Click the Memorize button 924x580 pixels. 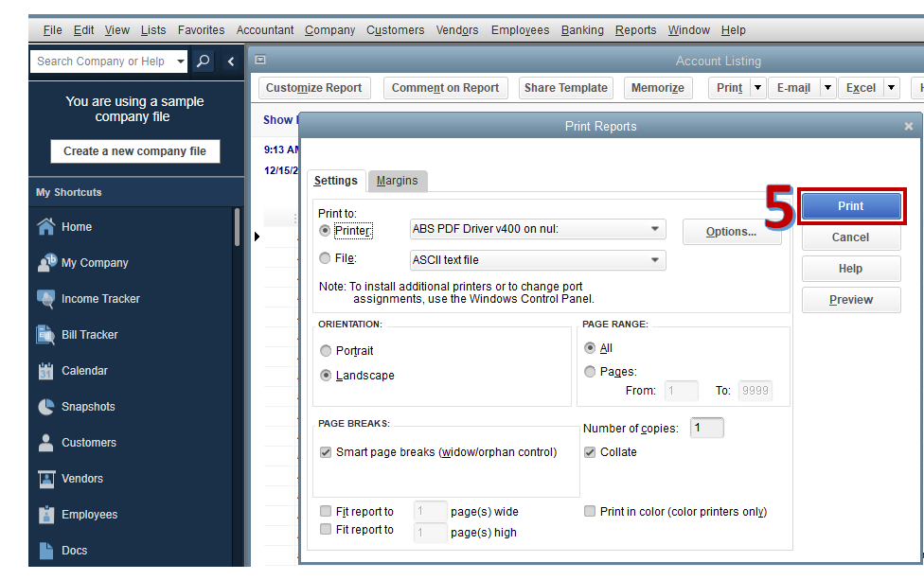[658, 88]
